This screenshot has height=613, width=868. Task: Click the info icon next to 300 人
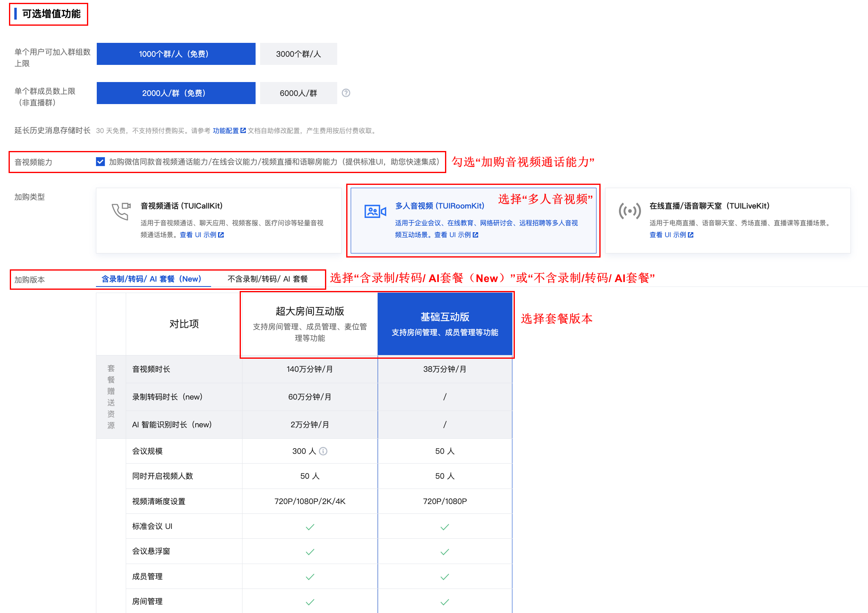point(323,451)
